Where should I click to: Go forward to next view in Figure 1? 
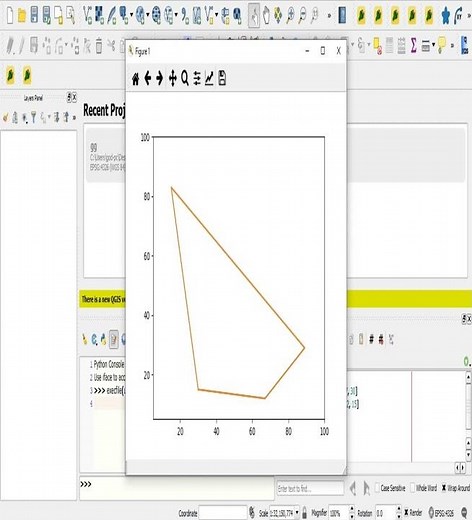tap(160, 79)
